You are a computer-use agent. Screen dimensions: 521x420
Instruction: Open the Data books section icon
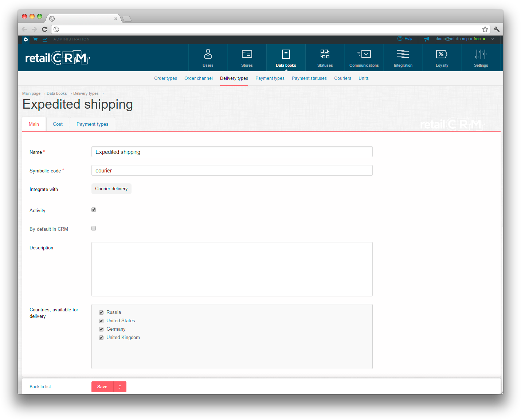[x=286, y=54]
